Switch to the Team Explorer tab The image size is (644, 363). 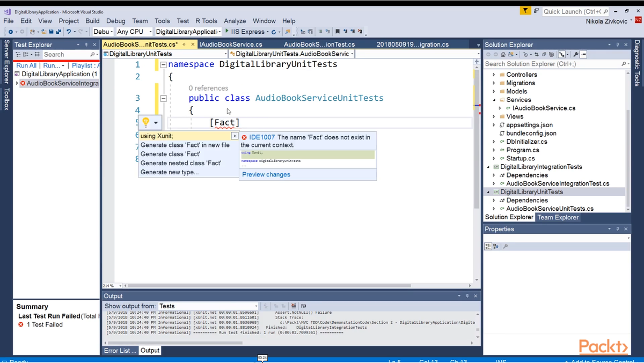(x=558, y=217)
